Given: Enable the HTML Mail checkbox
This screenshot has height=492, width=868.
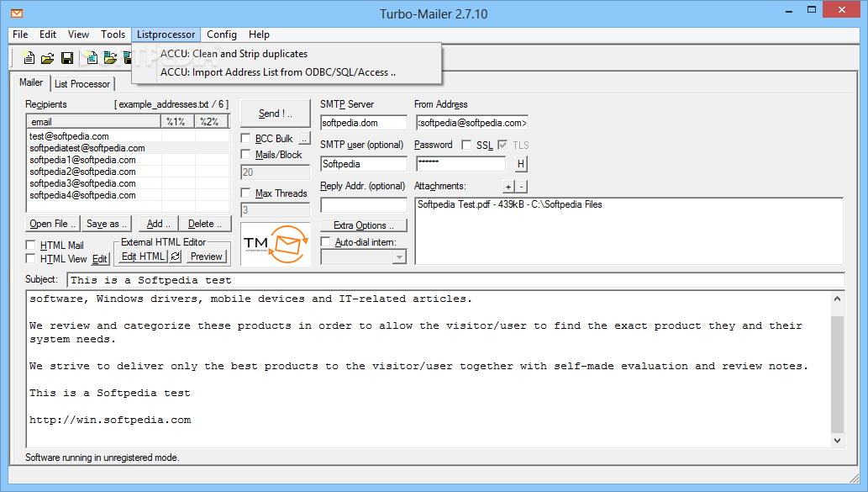Looking at the screenshot, I should tap(31, 245).
